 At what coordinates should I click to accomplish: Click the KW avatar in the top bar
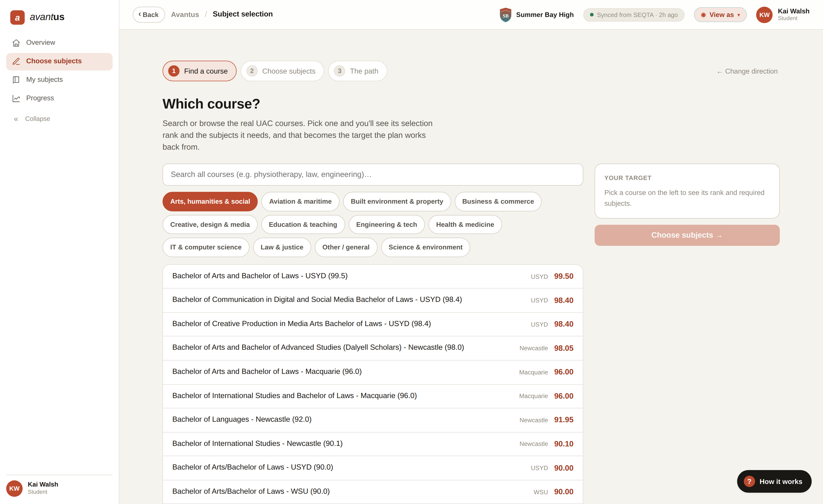pyautogui.click(x=764, y=15)
